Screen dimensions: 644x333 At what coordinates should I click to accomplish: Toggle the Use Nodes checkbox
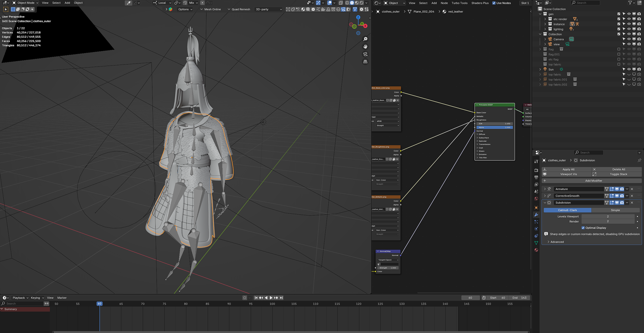(x=494, y=3)
